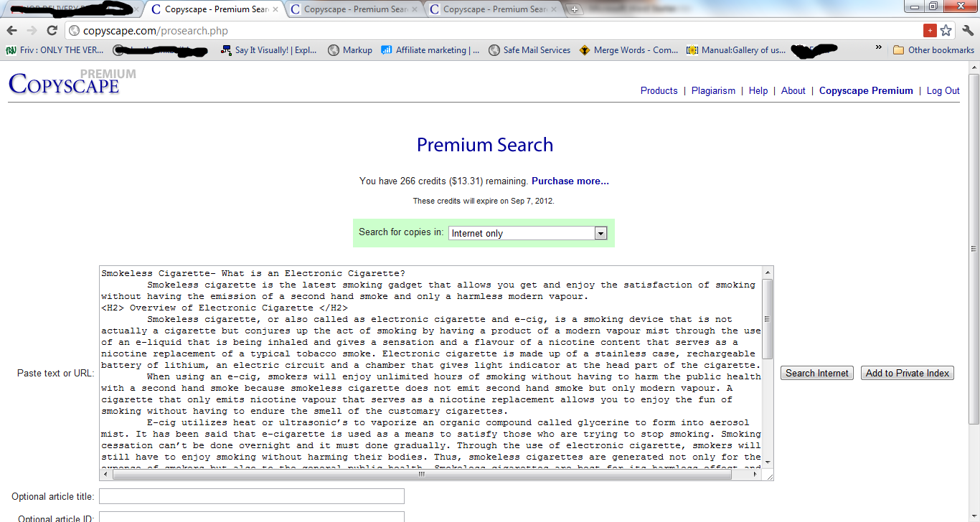The width and height of the screenshot is (980, 522).
Task: Click the "Paste text or URL:" label
Action: pos(56,374)
